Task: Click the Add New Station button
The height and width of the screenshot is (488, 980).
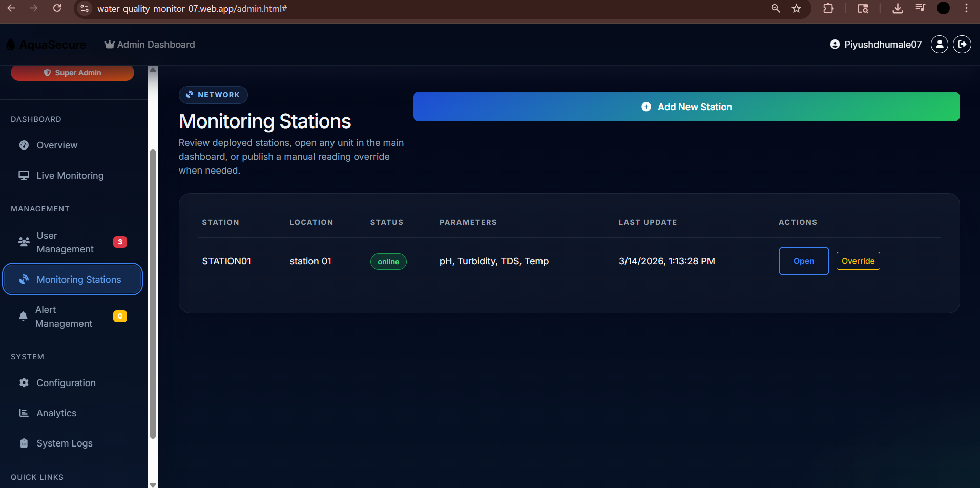Action: (x=686, y=107)
